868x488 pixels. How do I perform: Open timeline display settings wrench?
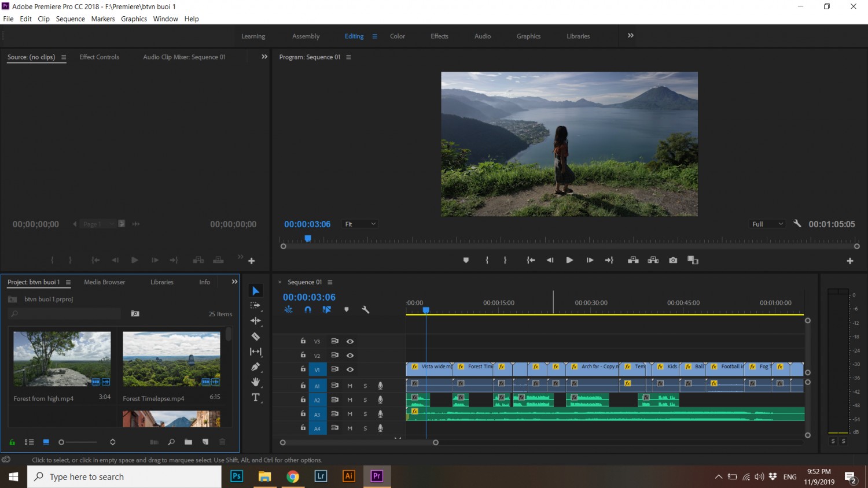click(x=366, y=309)
